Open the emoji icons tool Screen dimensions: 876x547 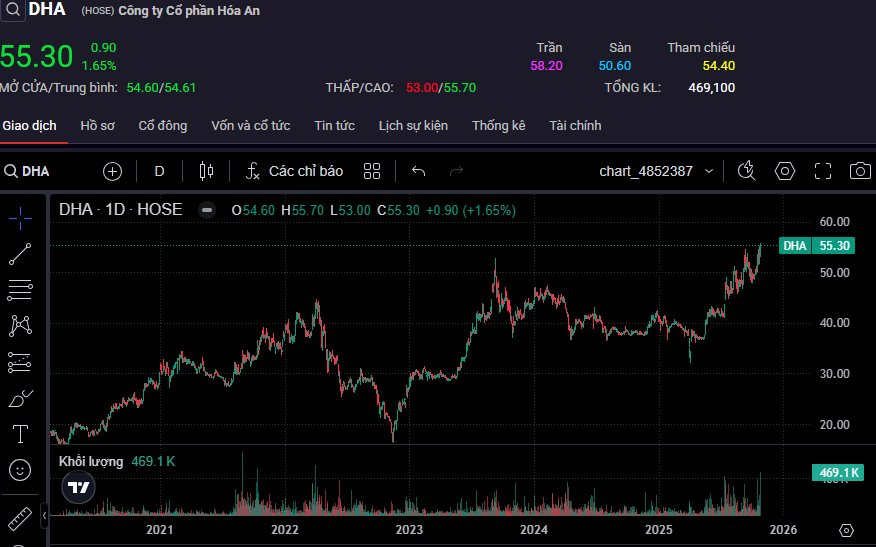click(x=20, y=469)
